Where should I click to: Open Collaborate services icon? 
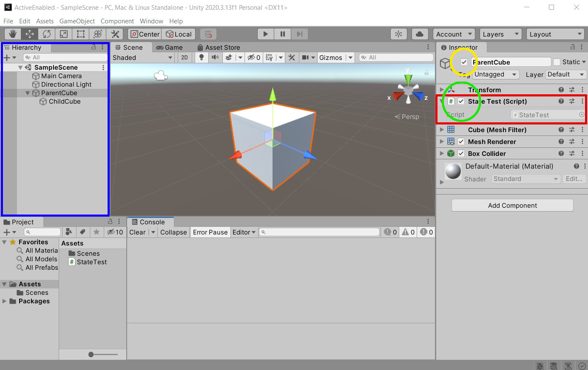coord(399,34)
